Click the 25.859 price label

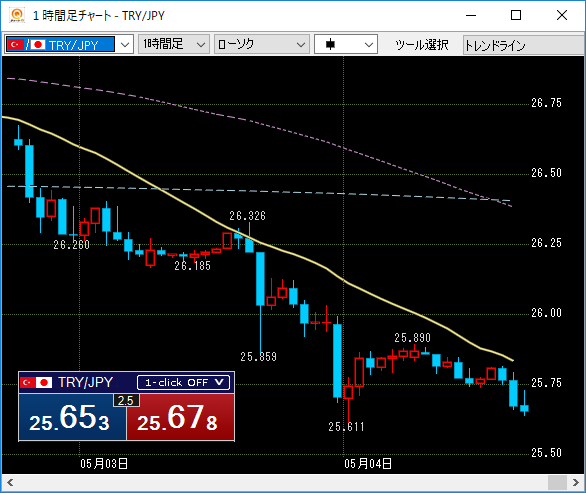tap(259, 357)
